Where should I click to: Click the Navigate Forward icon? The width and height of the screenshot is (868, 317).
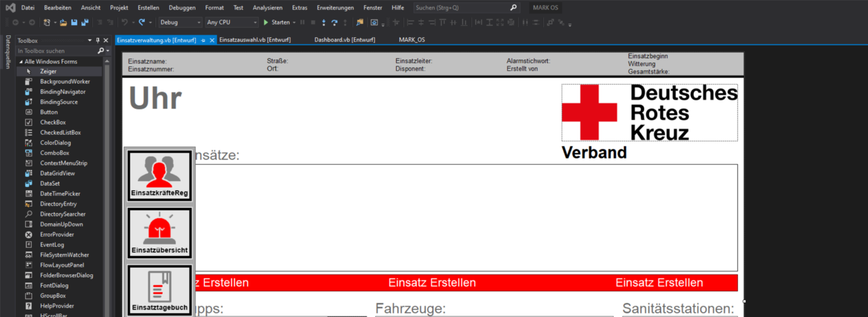click(x=31, y=22)
